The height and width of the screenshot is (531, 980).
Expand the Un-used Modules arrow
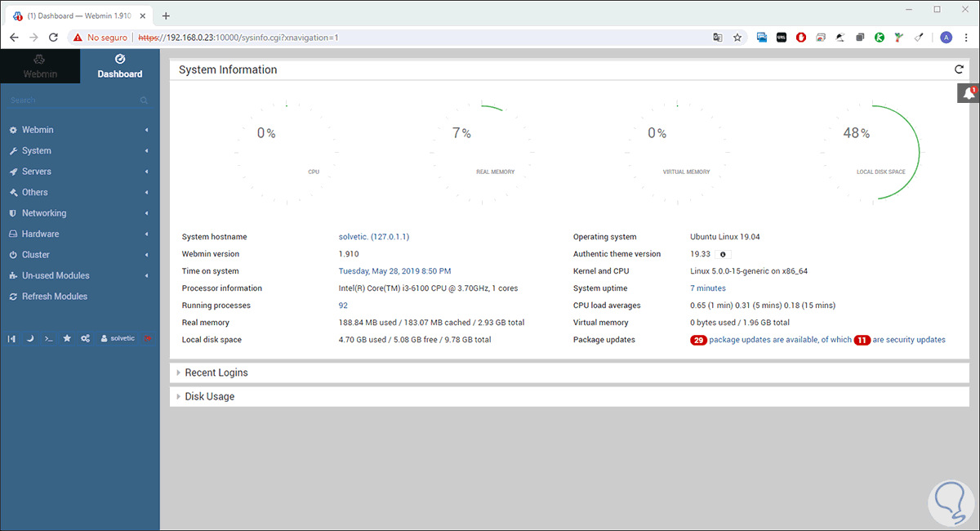pos(146,275)
